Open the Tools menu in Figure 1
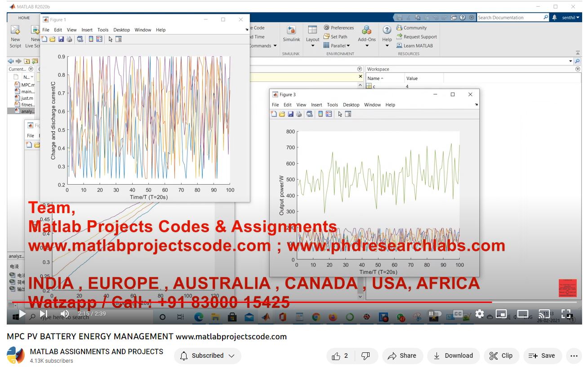 103,30
